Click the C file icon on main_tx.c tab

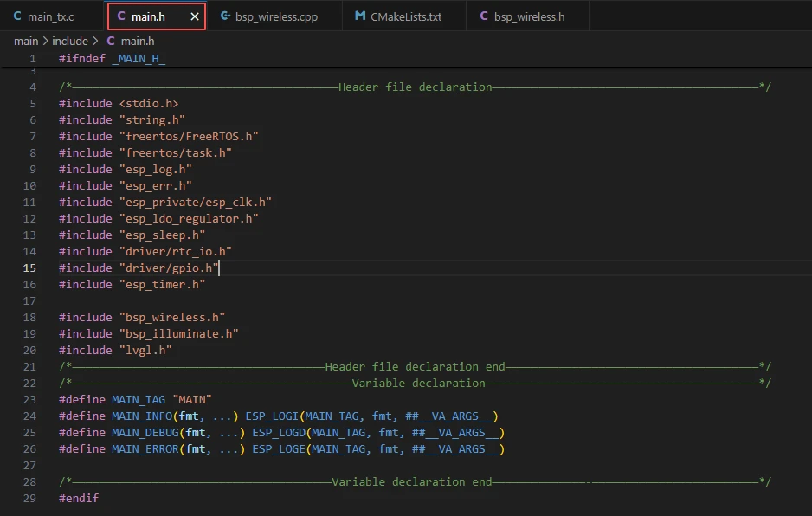[16, 16]
